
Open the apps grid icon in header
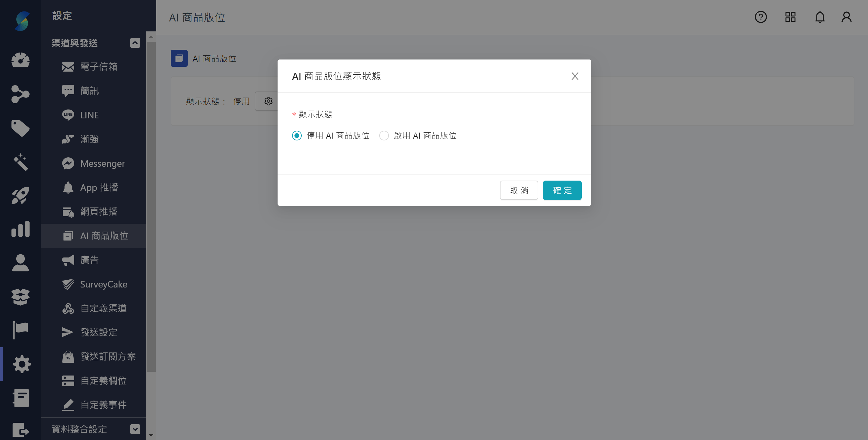pyautogui.click(x=790, y=17)
